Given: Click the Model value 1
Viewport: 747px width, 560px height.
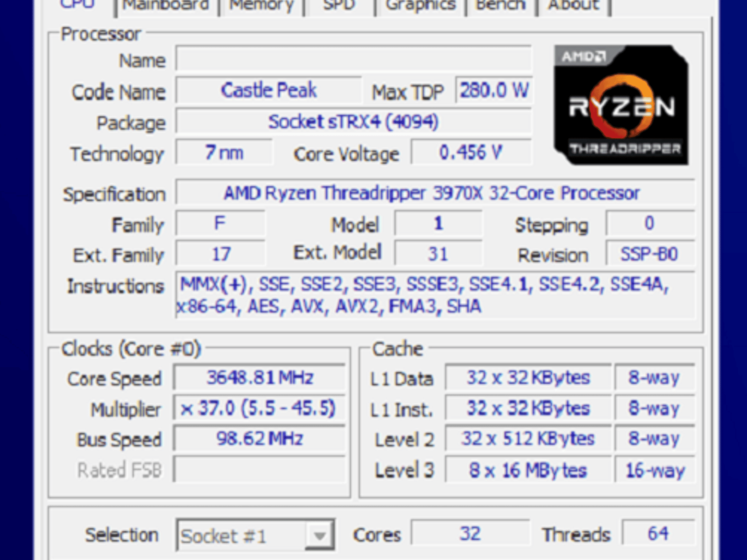Looking at the screenshot, I should (438, 223).
